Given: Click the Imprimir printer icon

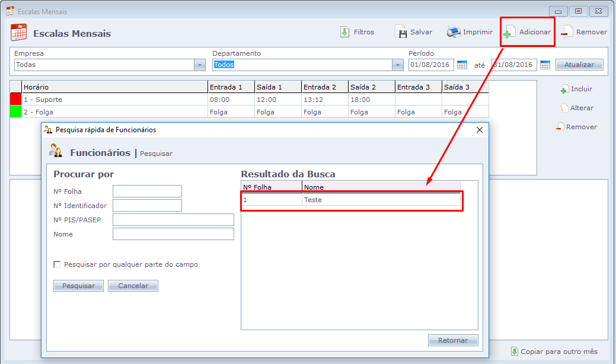Looking at the screenshot, I should pyautogui.click(x=454, y=32).
